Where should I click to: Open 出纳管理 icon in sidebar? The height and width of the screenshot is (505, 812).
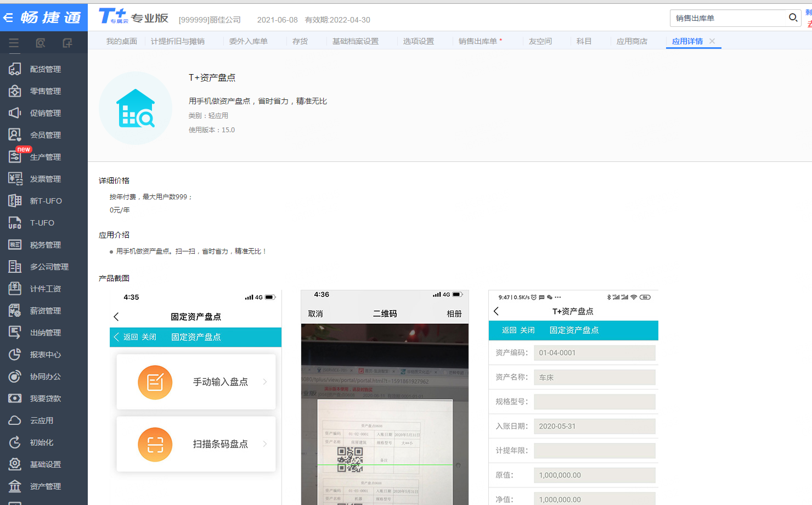coord(15,333)
